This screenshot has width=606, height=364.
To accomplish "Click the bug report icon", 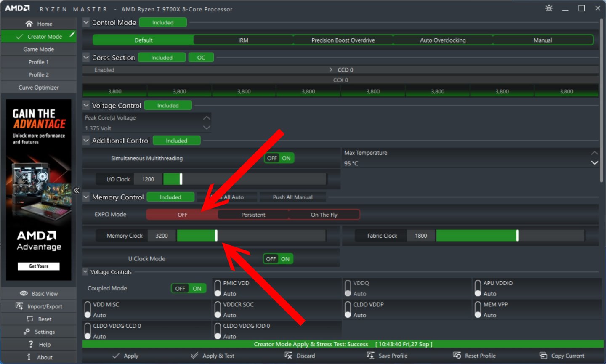I will pos(549,8).
